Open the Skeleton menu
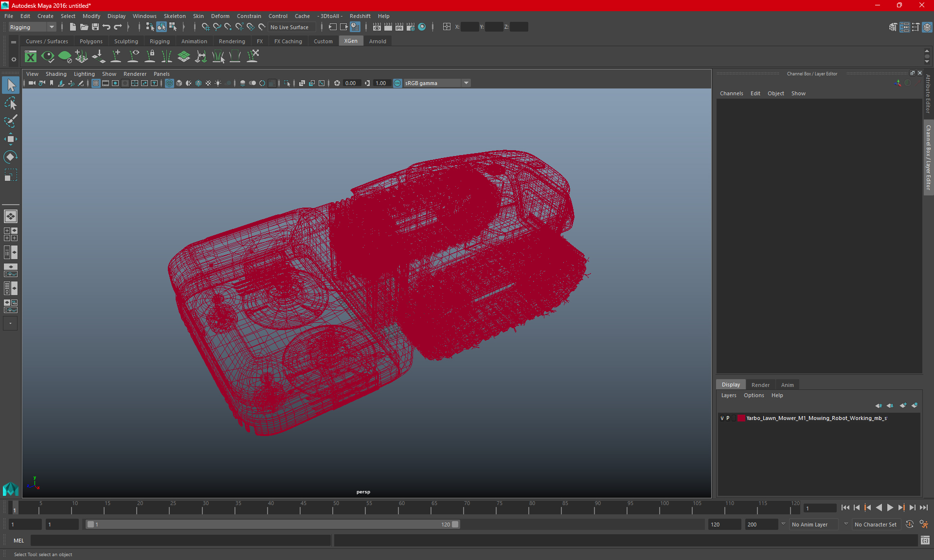 coord(174,16)
